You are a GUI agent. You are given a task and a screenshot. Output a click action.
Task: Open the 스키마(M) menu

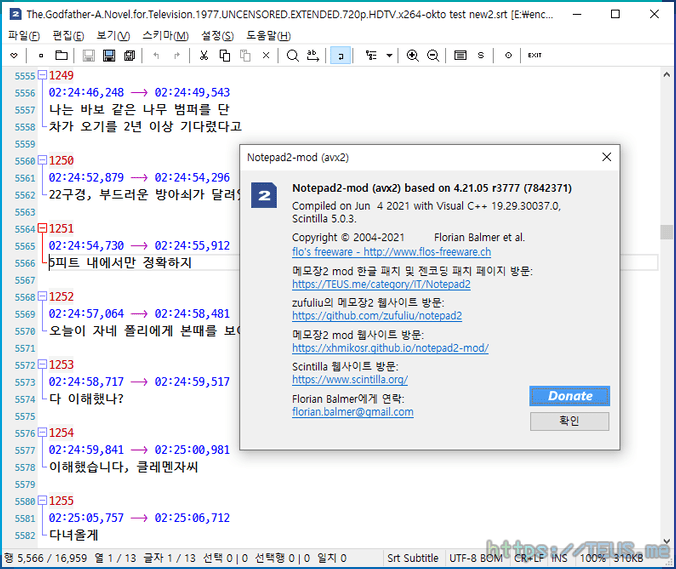(166, 36)
